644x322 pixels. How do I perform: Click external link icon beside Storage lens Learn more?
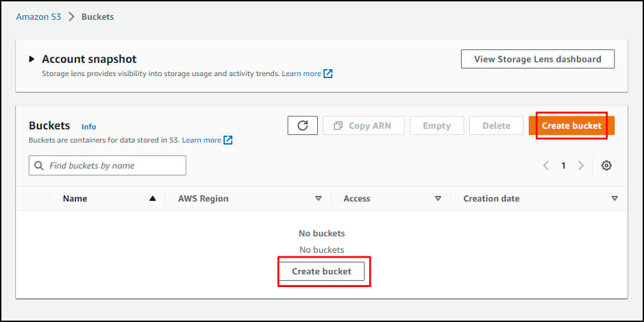click(328, 73)
